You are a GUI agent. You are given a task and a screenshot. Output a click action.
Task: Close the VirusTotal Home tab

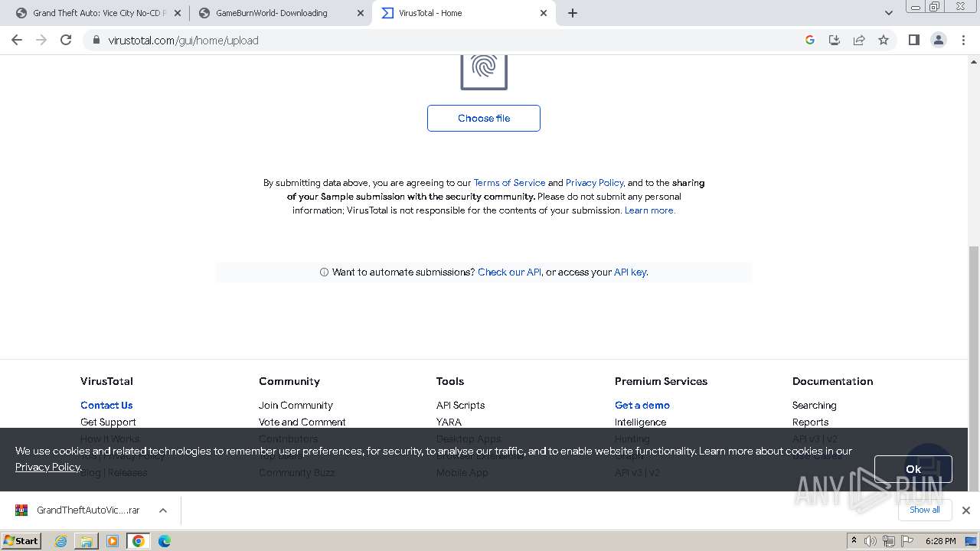544,13
